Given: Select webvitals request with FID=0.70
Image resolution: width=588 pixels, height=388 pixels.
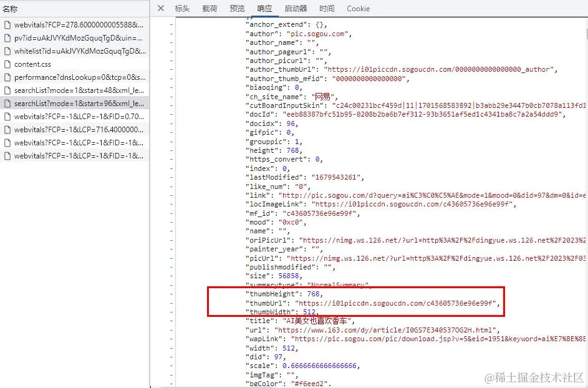Looking at the screenshot, I should [x=75, y=117].
